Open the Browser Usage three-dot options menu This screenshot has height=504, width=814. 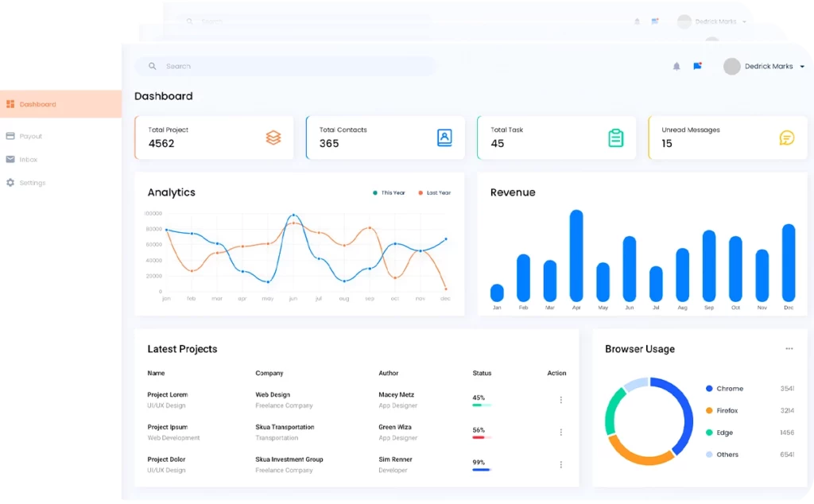coord(789,349)
